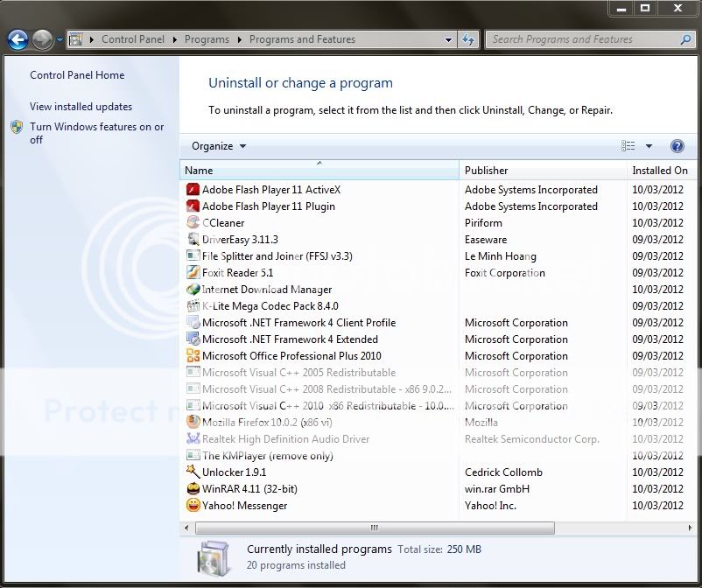The image size is (702, 588).
Task: Expand arrow before Programs and Features breadcrumb
Action: tap(240, 39)
